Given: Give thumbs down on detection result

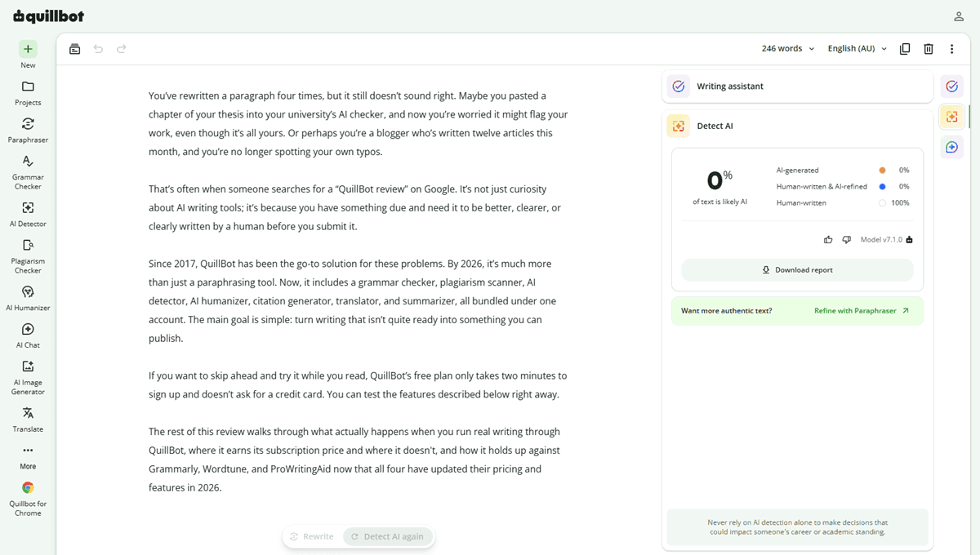Looking at the screenshot, I should pyautogui.click(x=847, y=240).
